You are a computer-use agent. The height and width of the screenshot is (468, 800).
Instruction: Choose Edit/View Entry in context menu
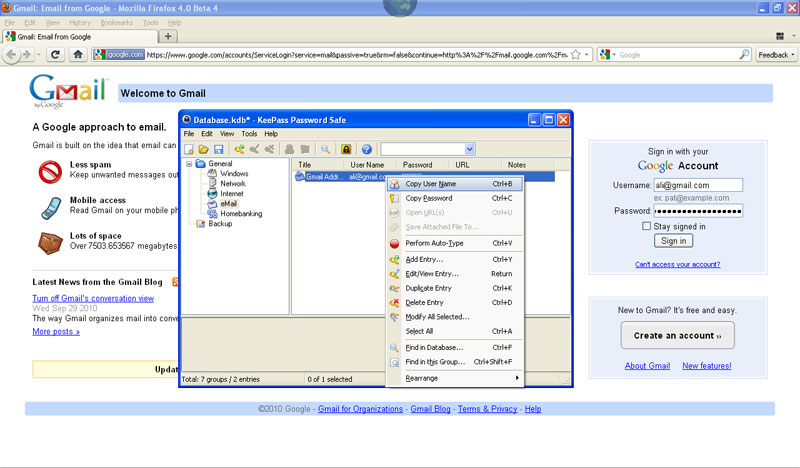tap(455, 274)
